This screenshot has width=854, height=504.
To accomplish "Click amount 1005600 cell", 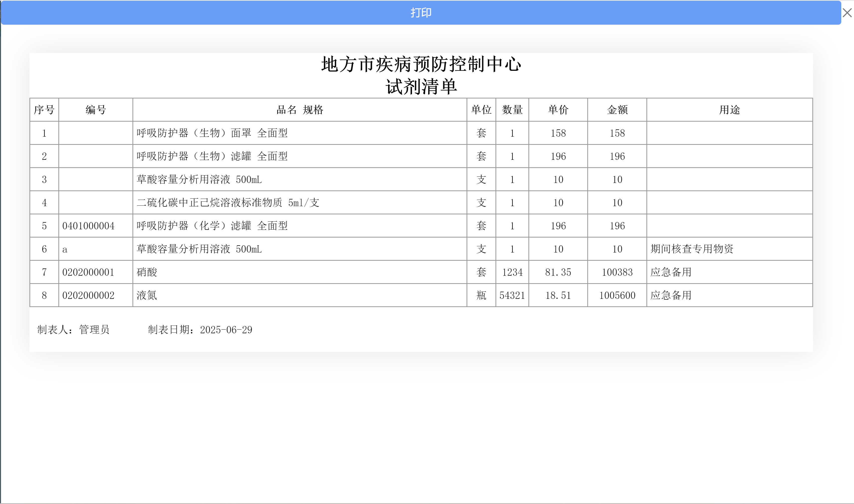I will coord(617,295).
